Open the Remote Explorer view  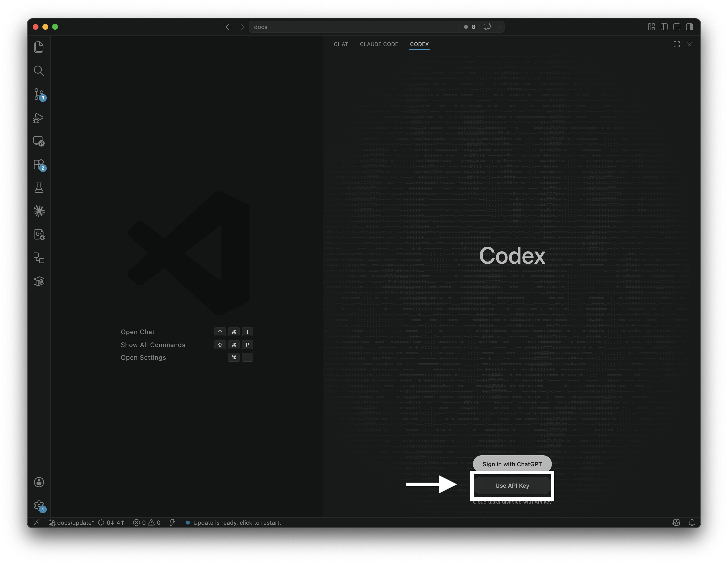click(39, 141)
